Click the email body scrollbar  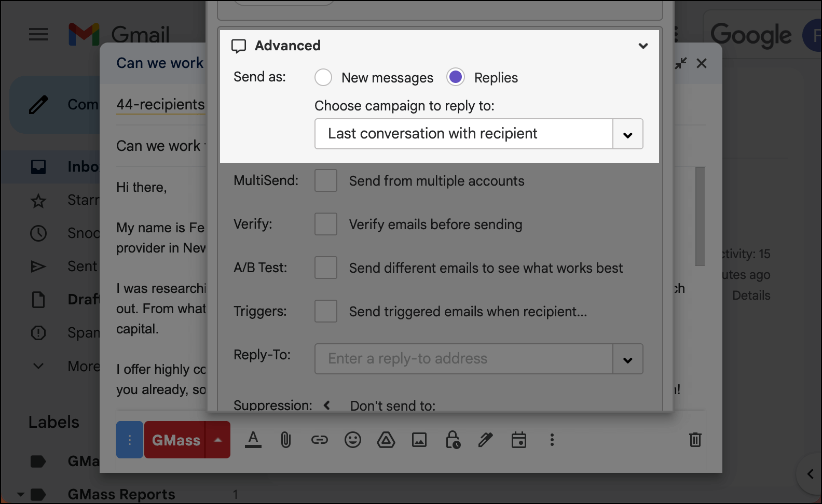pyautogui.click(x=700, y=216)
